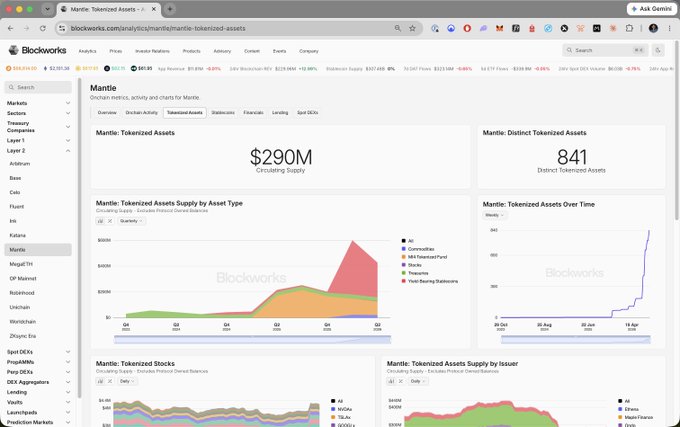Open the black M extension icon
This screenshot has height=427, width=680.
[x=597, y=28]
